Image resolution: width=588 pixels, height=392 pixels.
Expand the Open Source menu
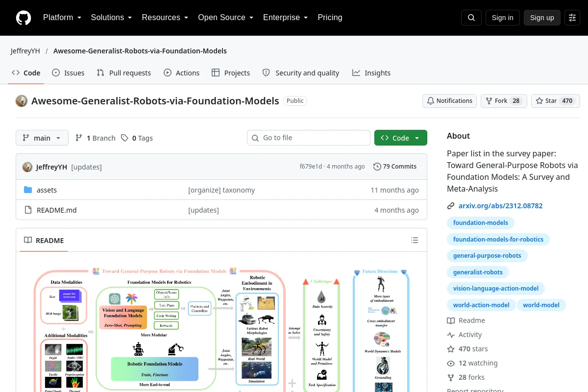click(x=225, y=18)
